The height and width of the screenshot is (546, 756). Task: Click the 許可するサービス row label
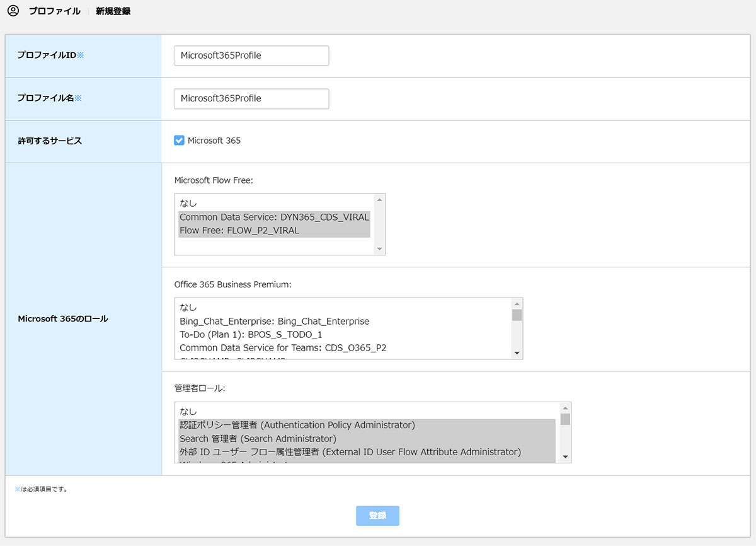click(x=50, y=141)
